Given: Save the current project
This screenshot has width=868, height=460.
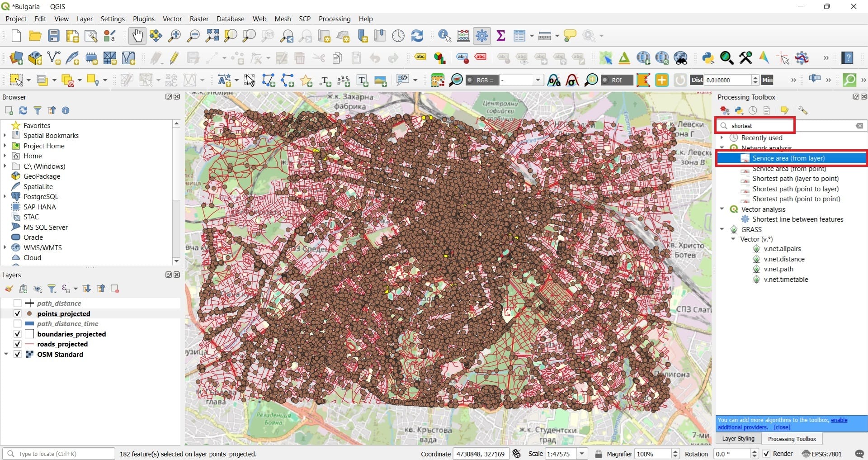Looking at the screenshot, I should point(54,36).
